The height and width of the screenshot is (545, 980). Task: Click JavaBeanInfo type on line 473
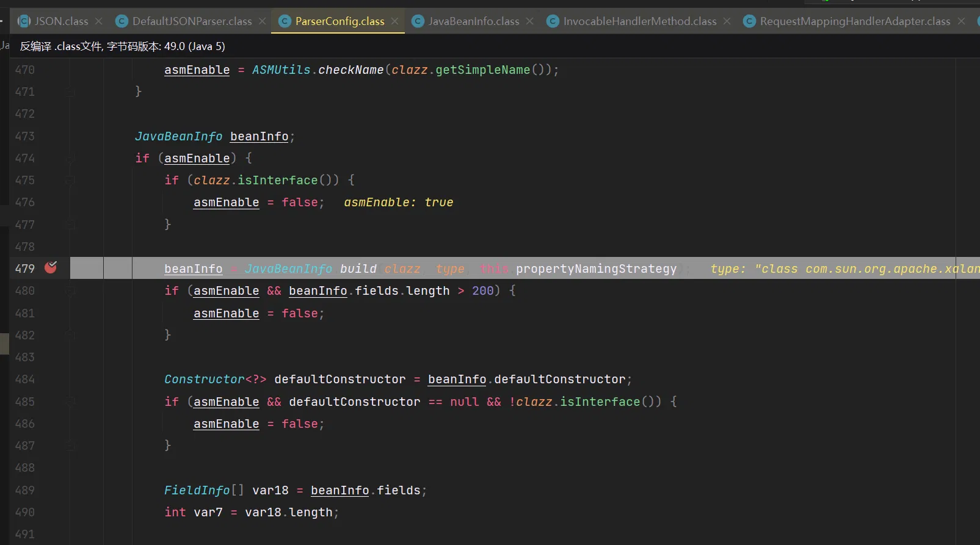(178, 137)
